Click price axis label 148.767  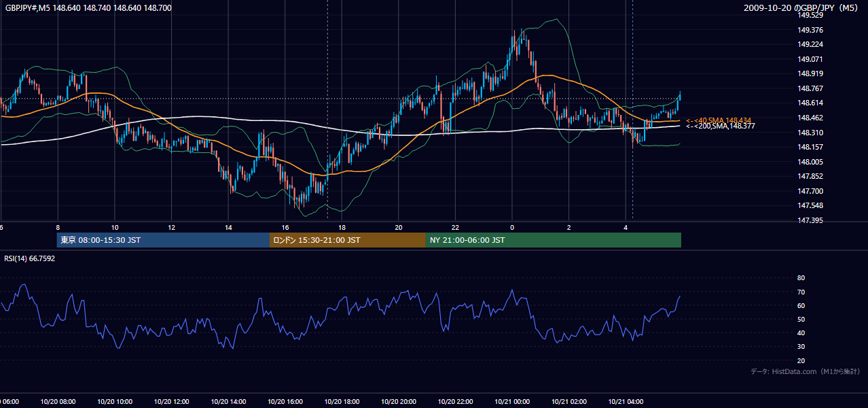pyautogui.click(x=811, y=88)
